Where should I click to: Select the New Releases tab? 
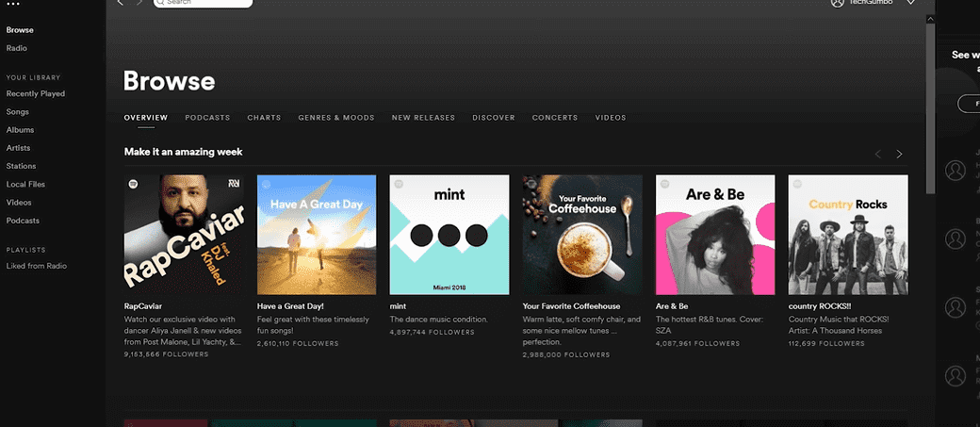point(423,118)
